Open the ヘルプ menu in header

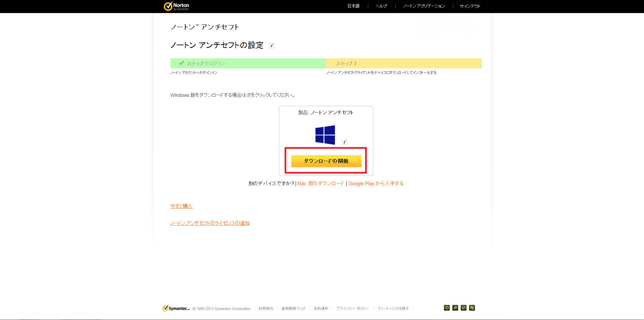(x=381, y=6)
